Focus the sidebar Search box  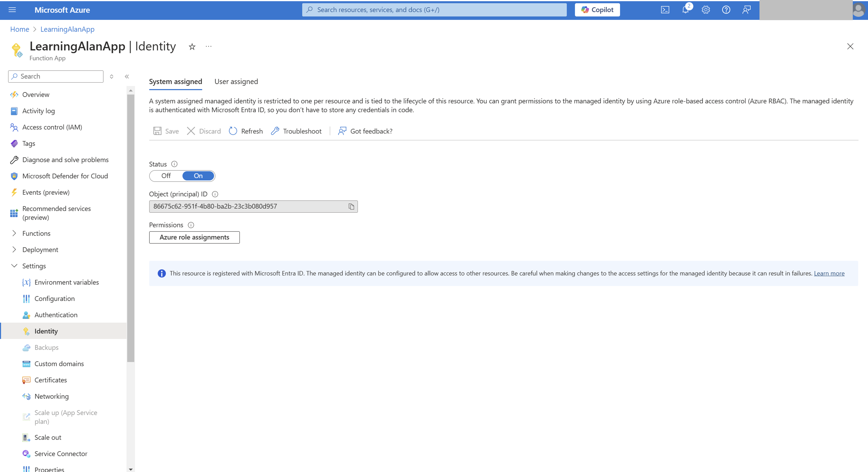coord(56,77)
